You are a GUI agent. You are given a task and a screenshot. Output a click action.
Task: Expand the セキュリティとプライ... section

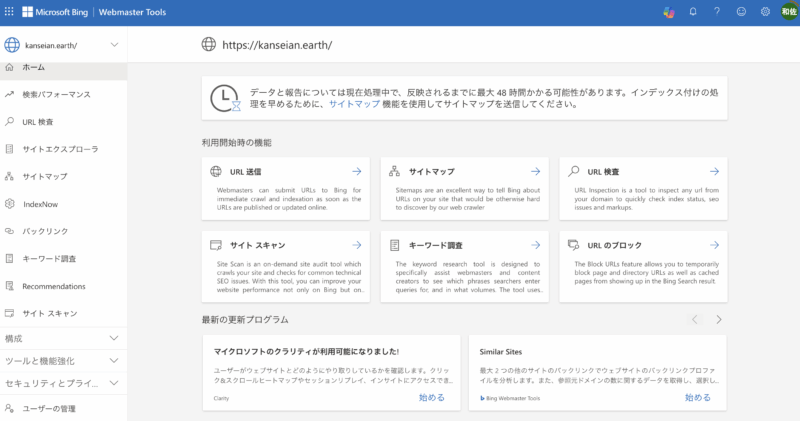coord(63,383)
